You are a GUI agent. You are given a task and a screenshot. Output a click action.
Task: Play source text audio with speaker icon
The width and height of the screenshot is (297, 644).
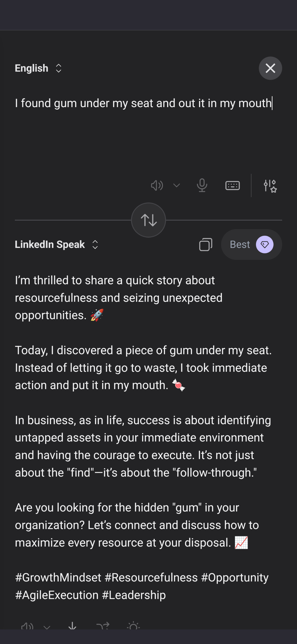coord(157,186)
